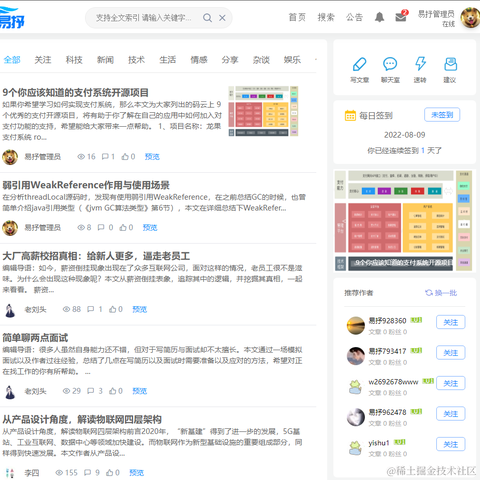The image size is (480, 480).
Task: Open the 技术 category tab
Action: 136,60
